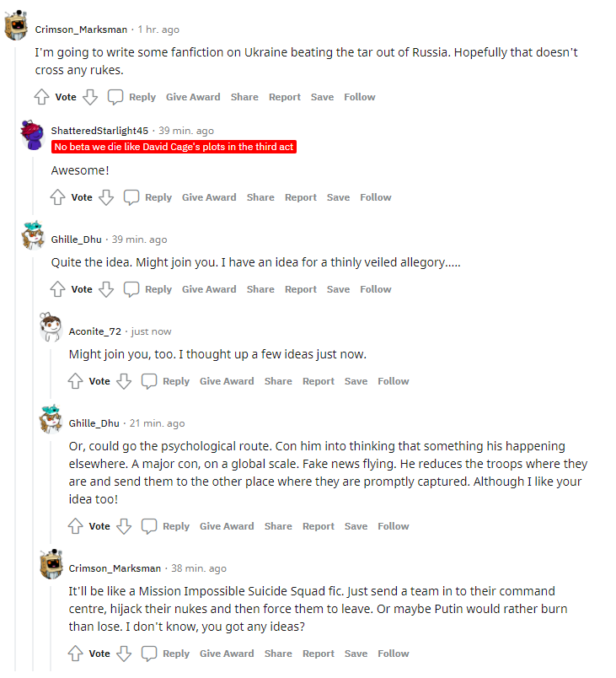Open ShatteredStarlight45 username link

99,131
